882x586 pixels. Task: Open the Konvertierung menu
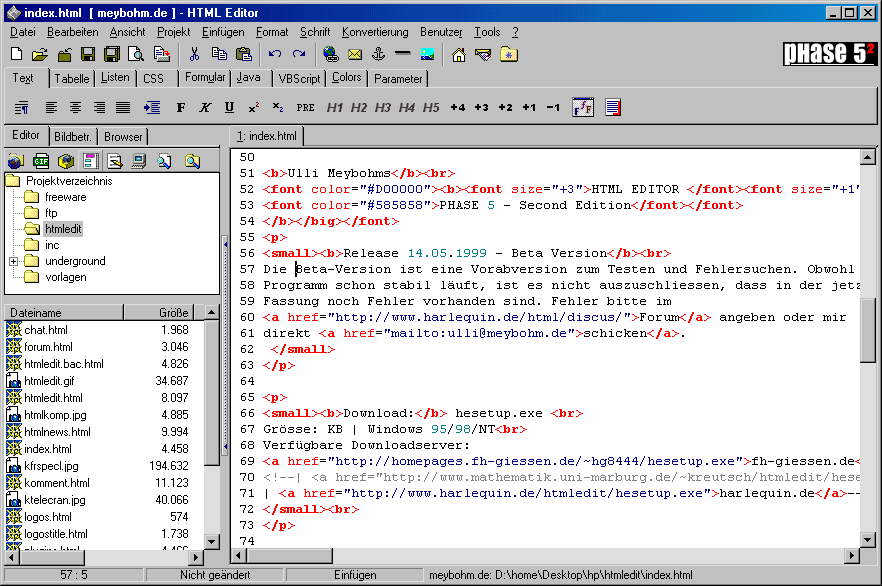tap(375, 32)
